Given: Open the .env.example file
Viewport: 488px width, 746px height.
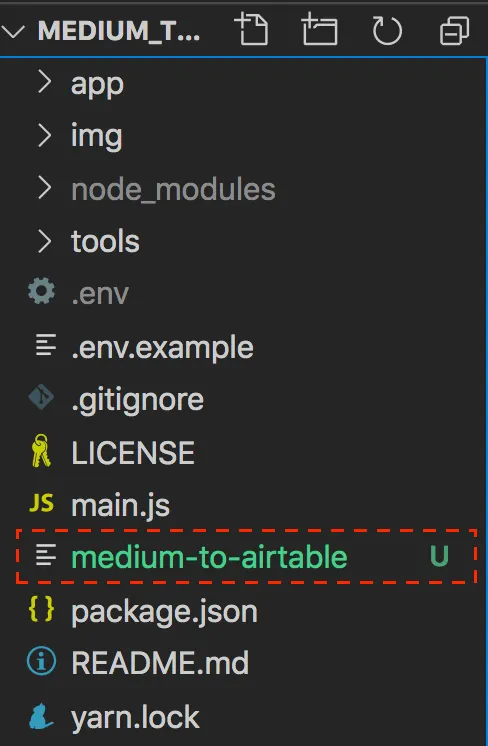Looking at the screenshot, I should pyautogui.click(x=162, y=347).
